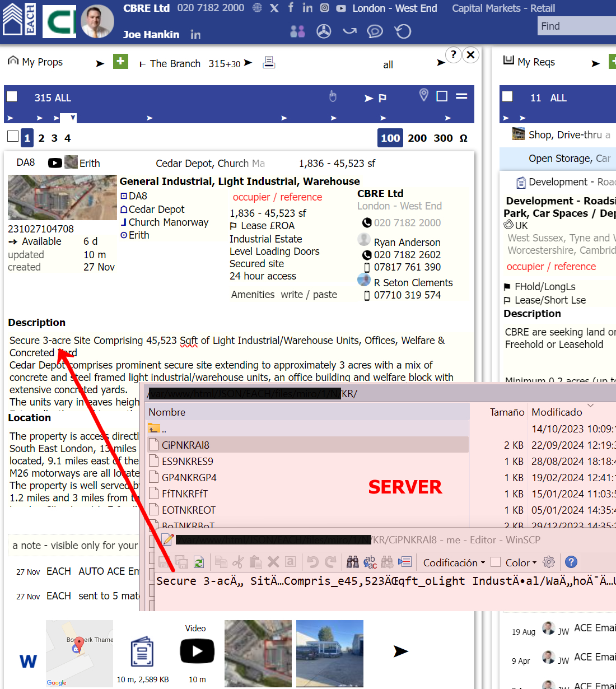The image size is (616, 689).
Task: Tick the 11 ALL checkbox in My Reqs
Action: 507,96
